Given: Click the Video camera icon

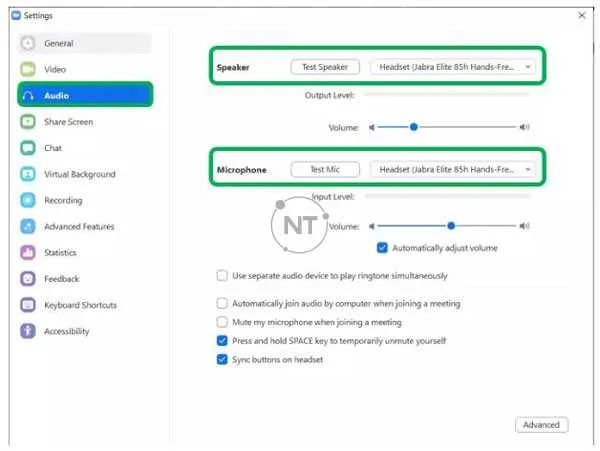Looking at the screenshot, I should 28,70.
